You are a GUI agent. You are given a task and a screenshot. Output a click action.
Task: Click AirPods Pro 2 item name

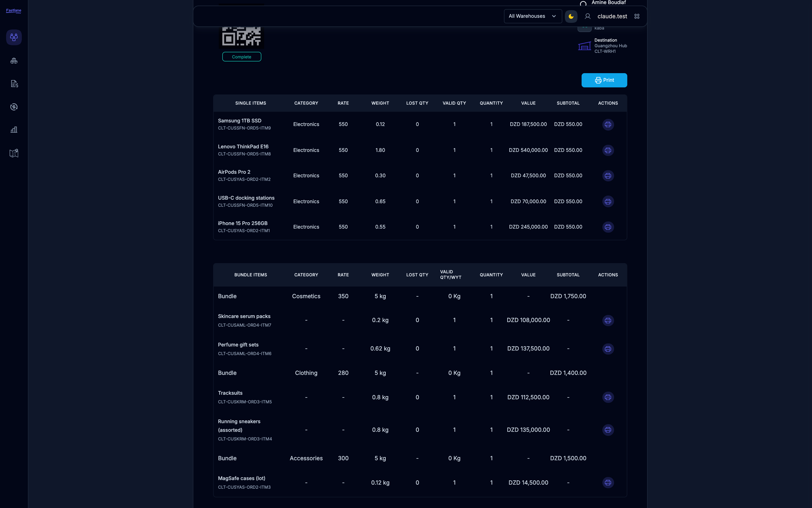click(234, 172)
